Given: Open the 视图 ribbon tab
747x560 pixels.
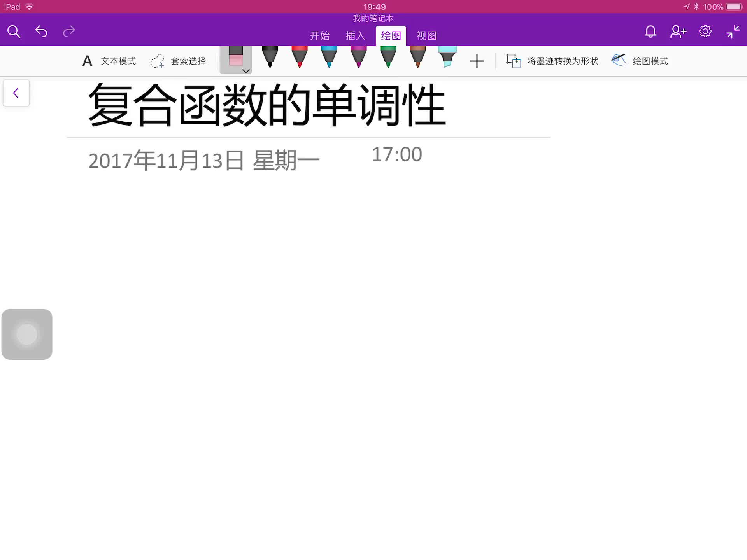Looking at the screenshot, I should (426, 35).
